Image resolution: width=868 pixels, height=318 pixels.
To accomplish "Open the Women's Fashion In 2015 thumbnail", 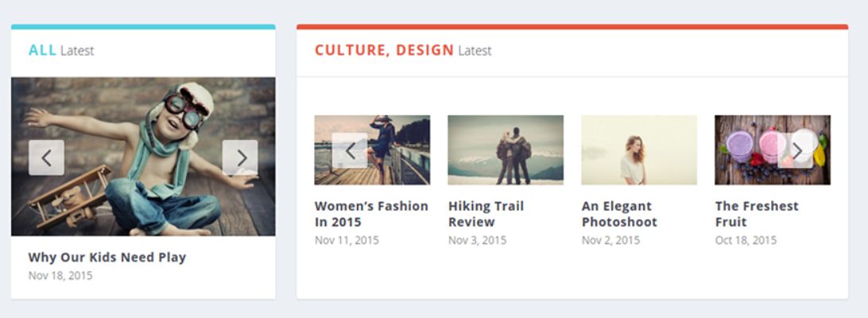I will point(372,150).
